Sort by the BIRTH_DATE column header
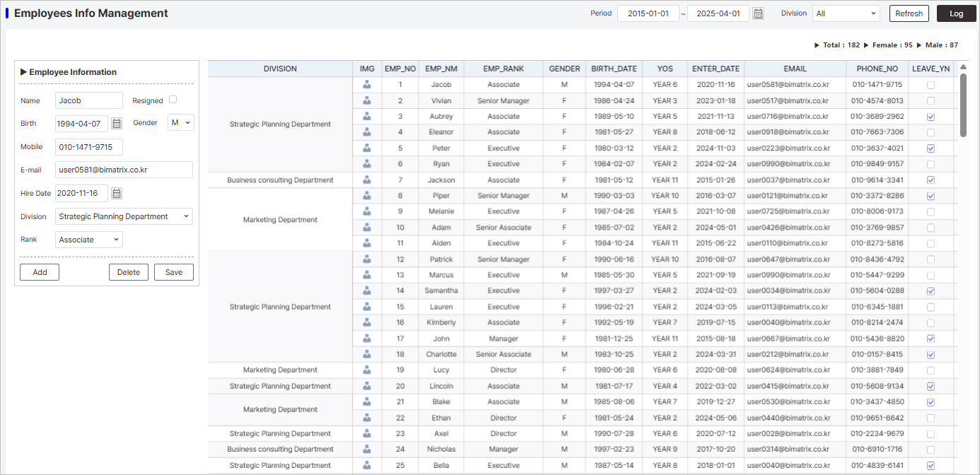Screen dimensions: 980x475 614,69
